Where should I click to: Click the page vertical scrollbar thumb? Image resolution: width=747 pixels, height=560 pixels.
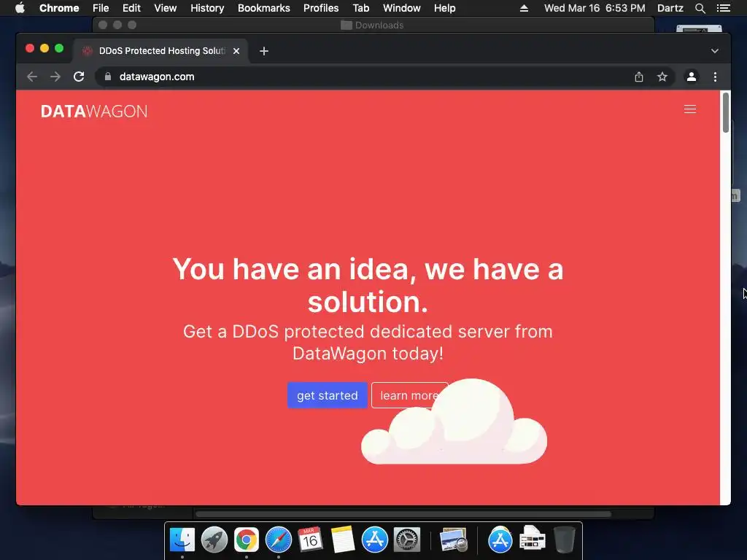tap(726, 112)
